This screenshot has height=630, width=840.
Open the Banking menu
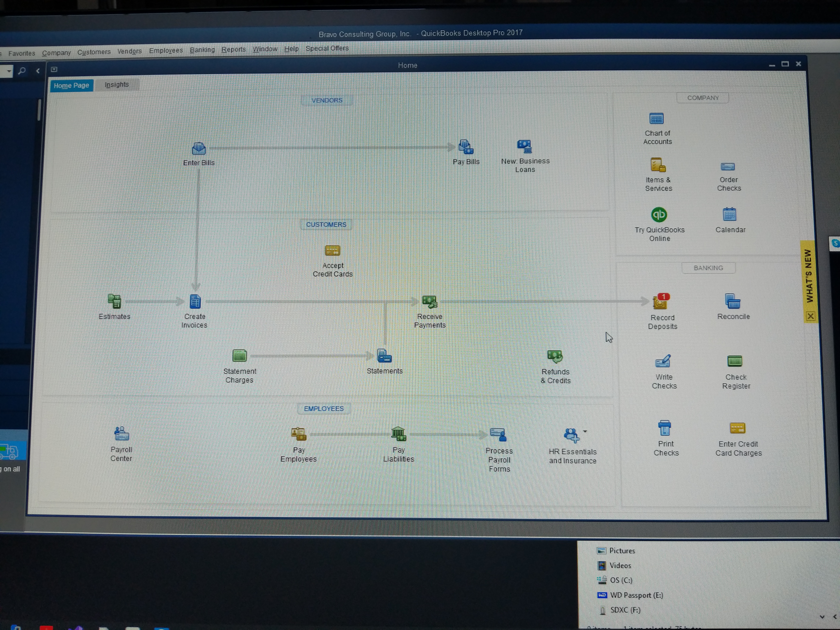coord(202,50)
